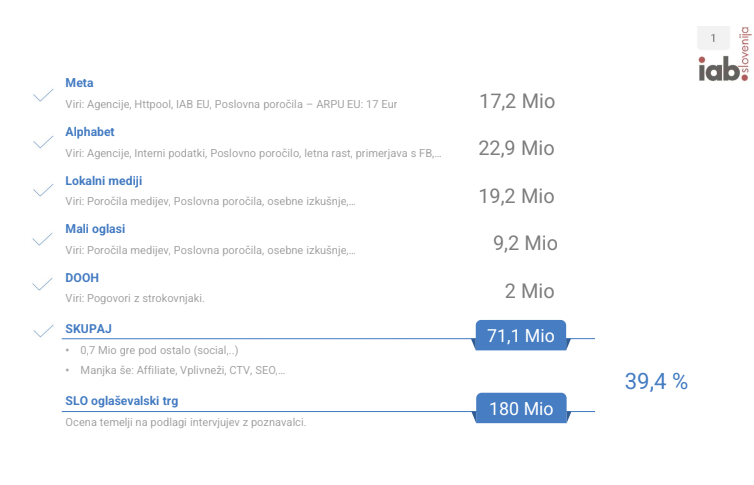The image size is (754, 485).
Task: Click the 17,2 Mio value
Action: pos(516,101)
